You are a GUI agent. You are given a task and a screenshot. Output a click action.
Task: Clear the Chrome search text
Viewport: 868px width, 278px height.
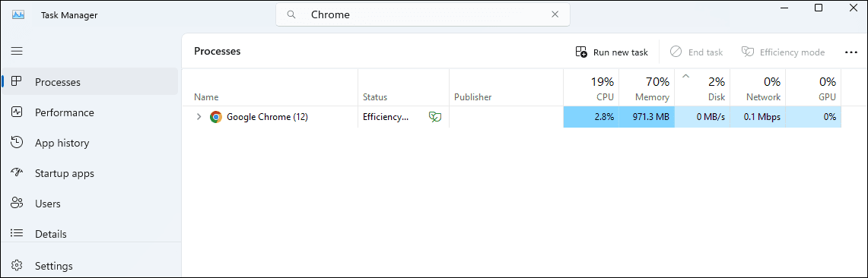555,15
